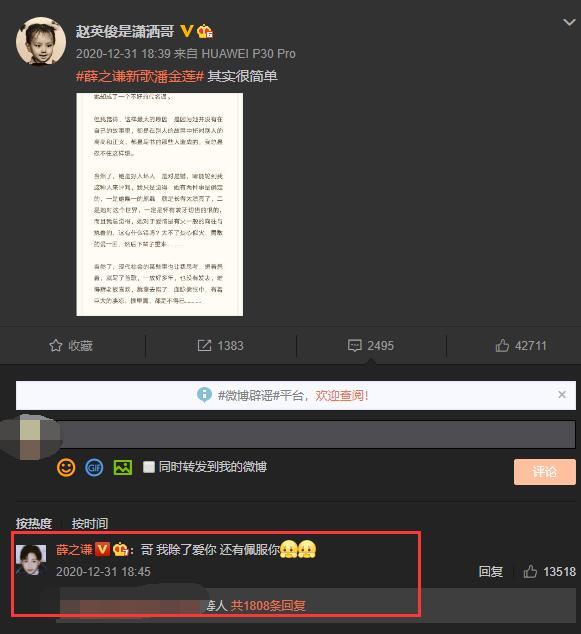Click the green image upload icon
This screenshot has height=634, width=581.
click(x=123, y=467)
